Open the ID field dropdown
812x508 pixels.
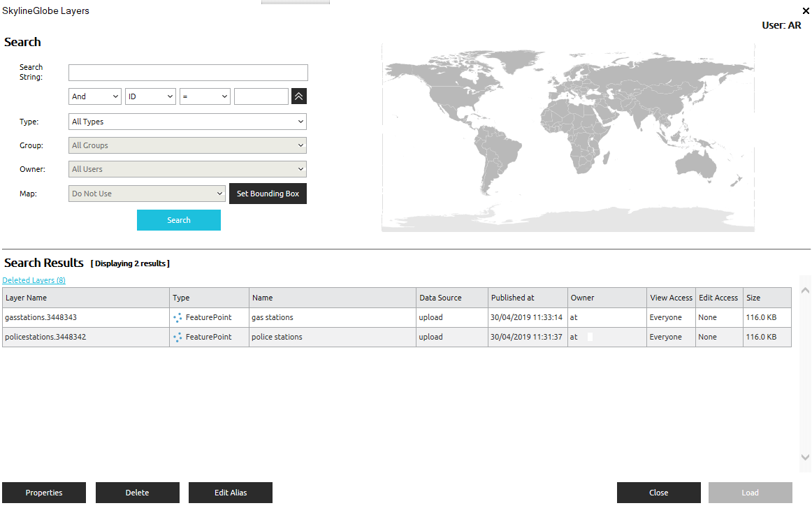[150, 96]
